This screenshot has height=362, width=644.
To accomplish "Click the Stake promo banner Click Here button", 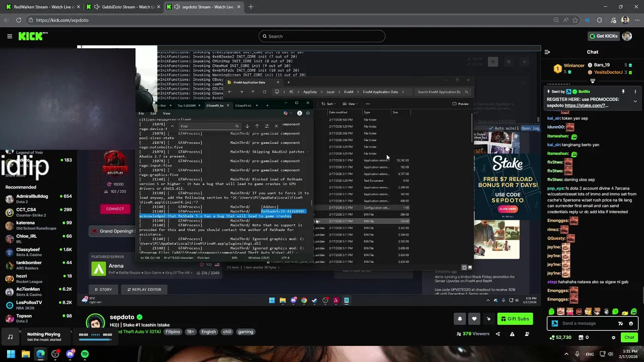I will [x=508, y=209].
